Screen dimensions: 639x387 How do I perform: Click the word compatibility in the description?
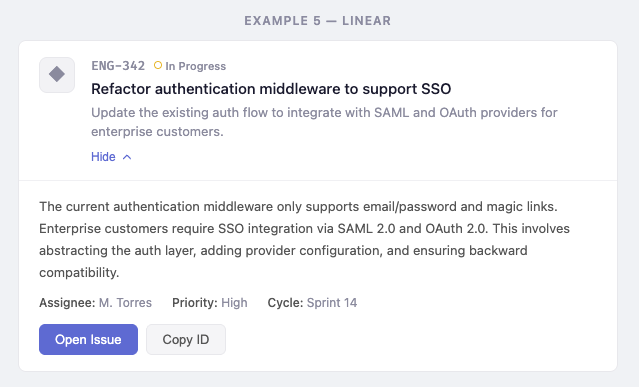[79, 273]
